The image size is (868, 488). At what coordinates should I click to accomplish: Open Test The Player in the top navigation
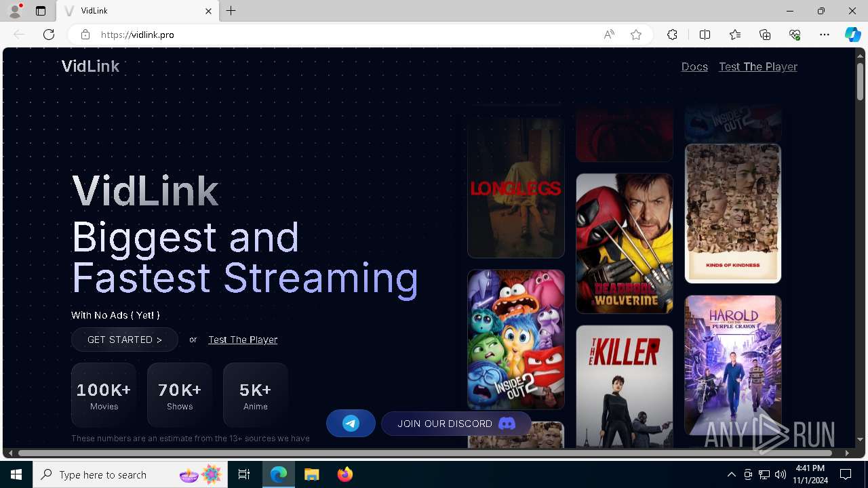click(x=758, y=66)
